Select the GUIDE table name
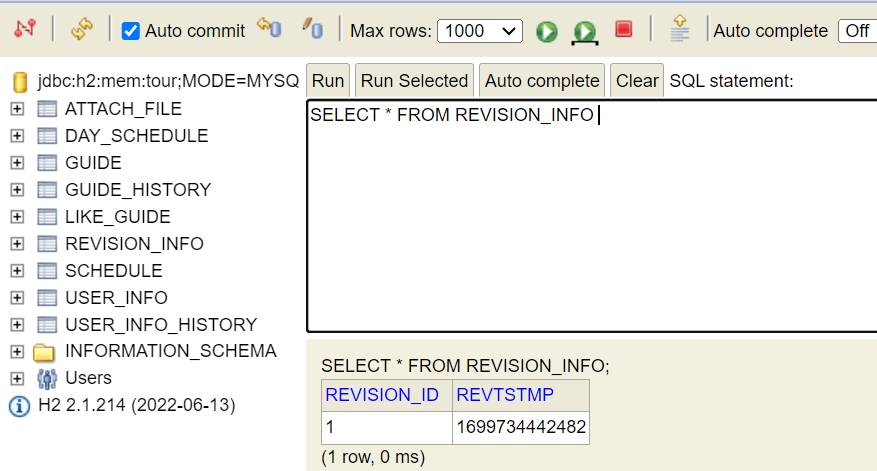Viewport: 877px width, 471px height. (x=93, y=163)
